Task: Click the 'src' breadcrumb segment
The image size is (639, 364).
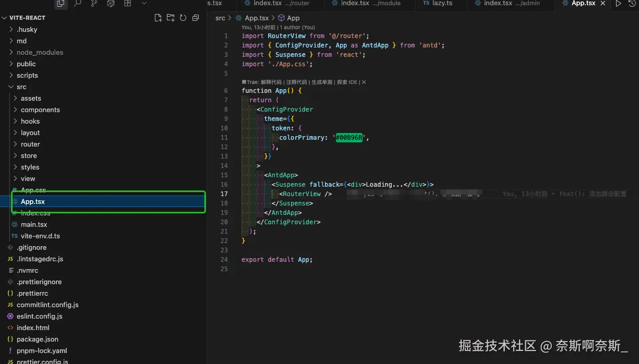Action: (220, 18)
